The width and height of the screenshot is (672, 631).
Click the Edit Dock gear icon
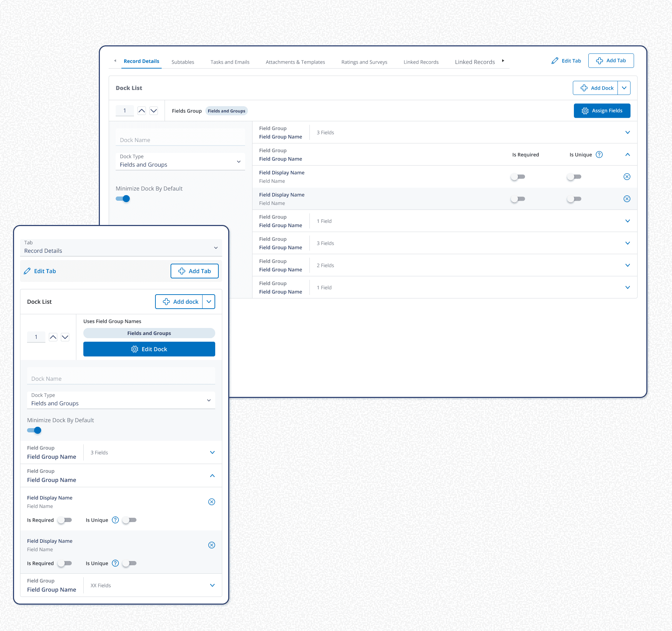click(135, 349)
